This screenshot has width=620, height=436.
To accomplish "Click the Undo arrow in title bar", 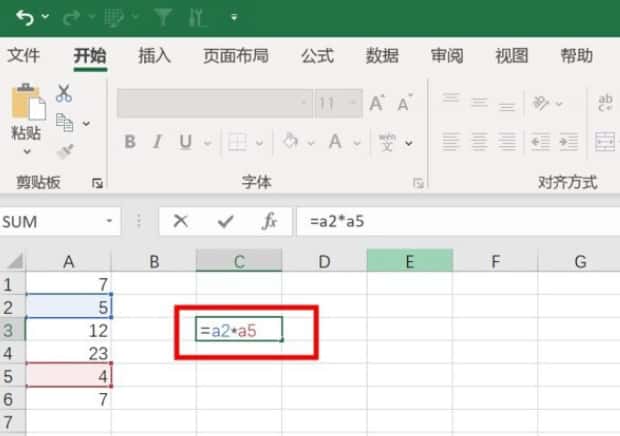I will pyautogui.click(x=24, y=17).
